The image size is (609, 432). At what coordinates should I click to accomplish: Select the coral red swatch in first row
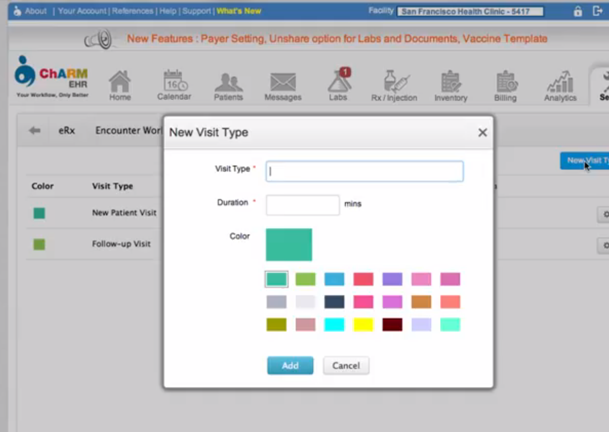click(363, 279)
